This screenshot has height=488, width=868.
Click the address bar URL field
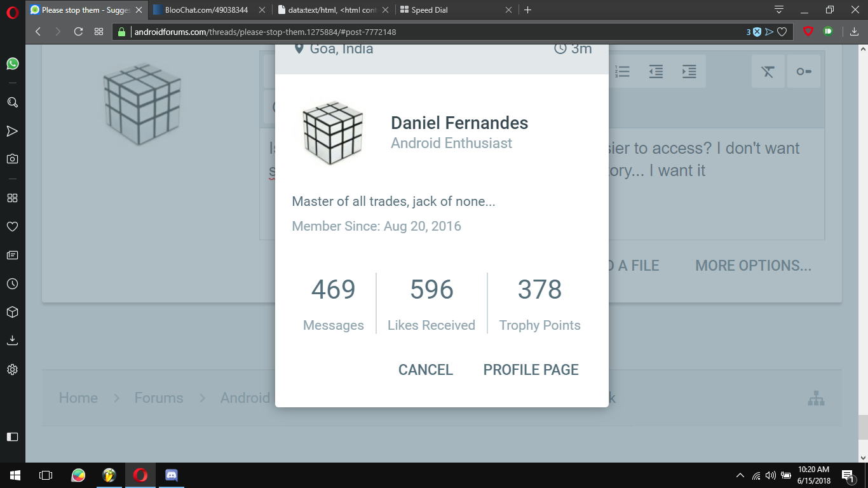pos(432,32)
